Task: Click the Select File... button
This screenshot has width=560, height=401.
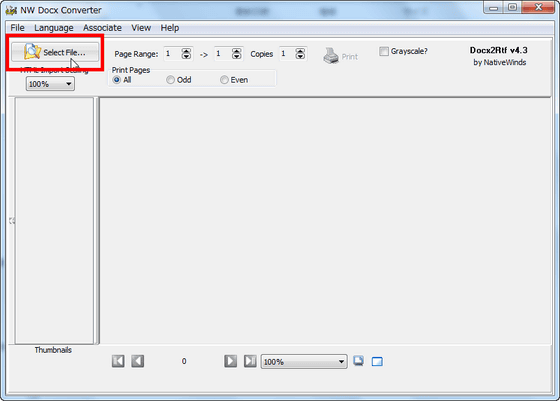Action: click(x=55, y=52)
